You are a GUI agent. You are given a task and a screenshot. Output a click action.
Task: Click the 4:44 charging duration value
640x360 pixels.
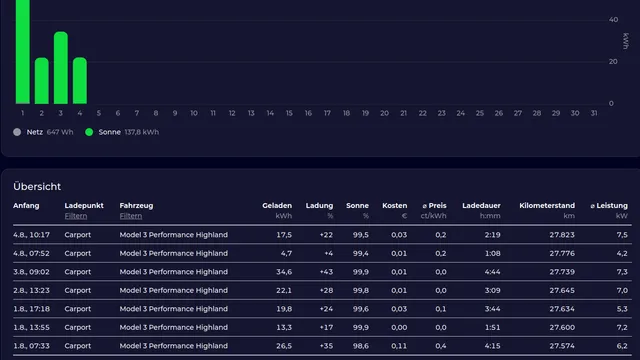click(x=492, y=272)
